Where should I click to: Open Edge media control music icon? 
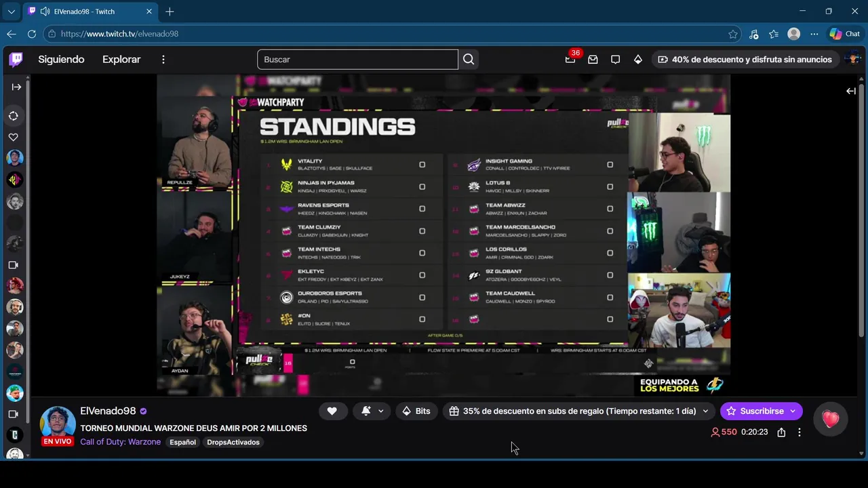tap(754, 34)
